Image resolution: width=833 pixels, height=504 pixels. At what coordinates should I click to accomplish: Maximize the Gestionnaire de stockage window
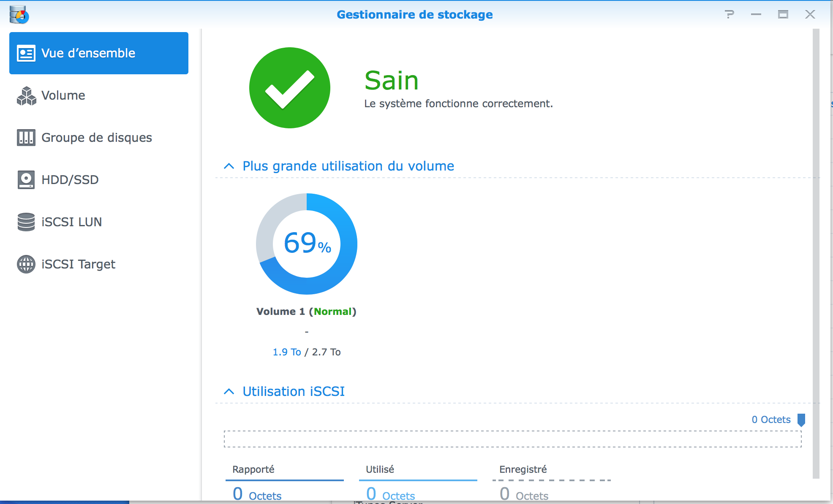pyautogui.click(x=783, y=14)
